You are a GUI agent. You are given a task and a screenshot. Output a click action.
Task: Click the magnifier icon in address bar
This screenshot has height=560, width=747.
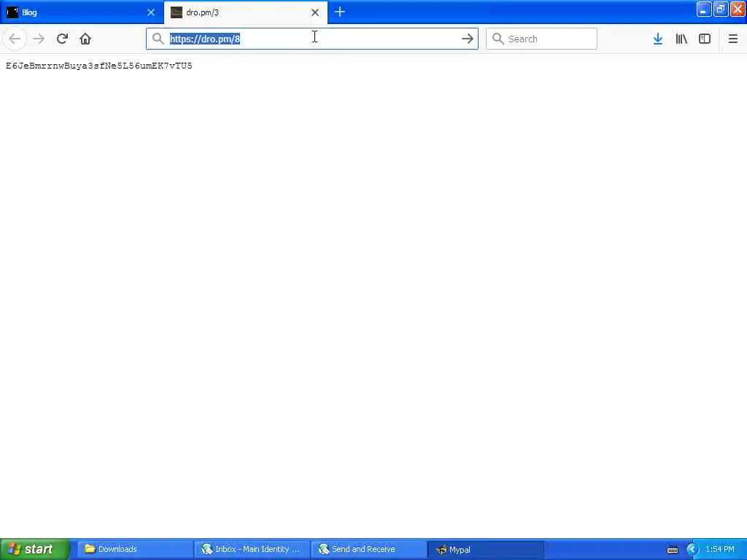(158, 39)
